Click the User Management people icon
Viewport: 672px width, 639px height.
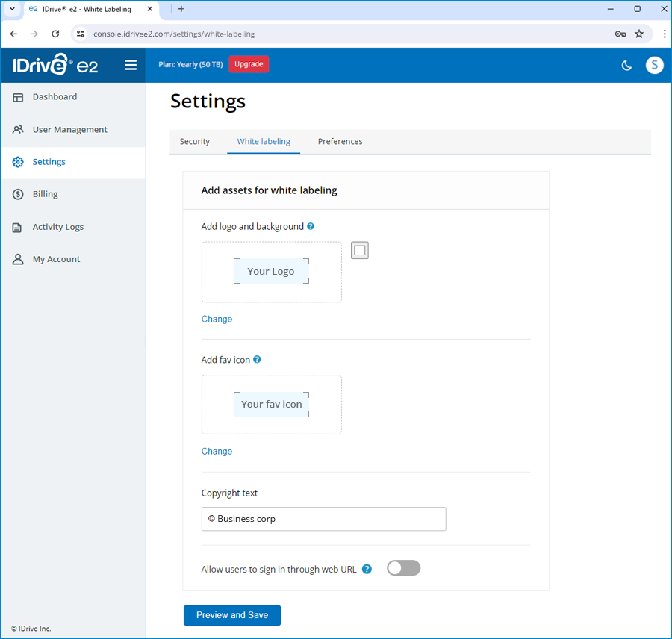[18, 129]
